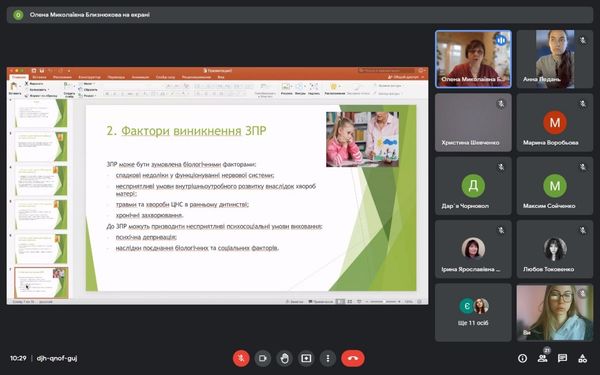Open the meeting details info icon
Screen dimensions: 600x375
522,359
